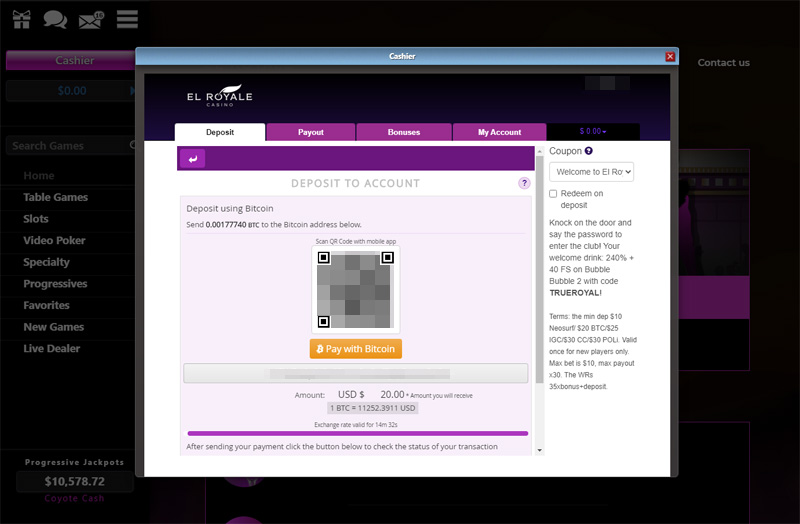Switch to the Payout tab
800x524 pixels.
click(311, 132)
